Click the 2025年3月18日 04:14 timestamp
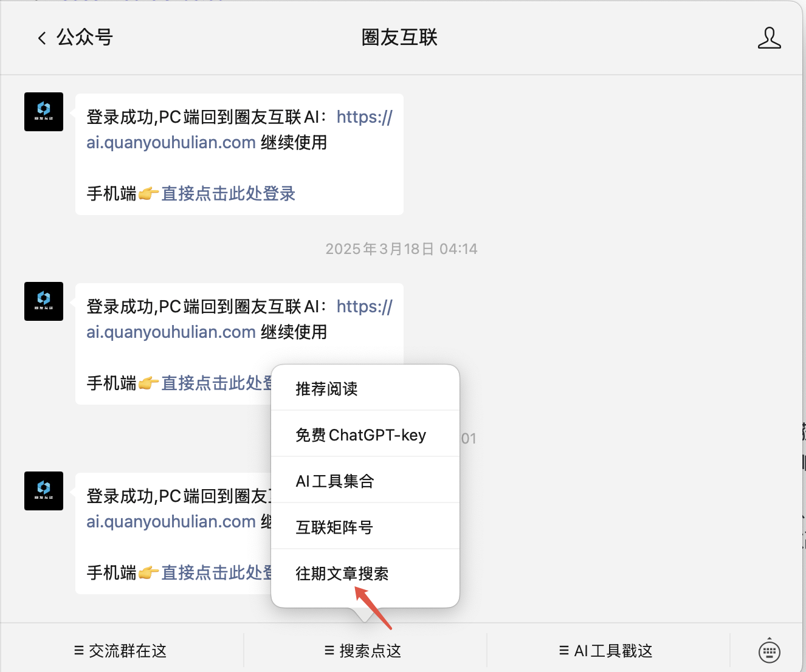The width and height of the screenshot is (806, 672). (x=401, y=249)
